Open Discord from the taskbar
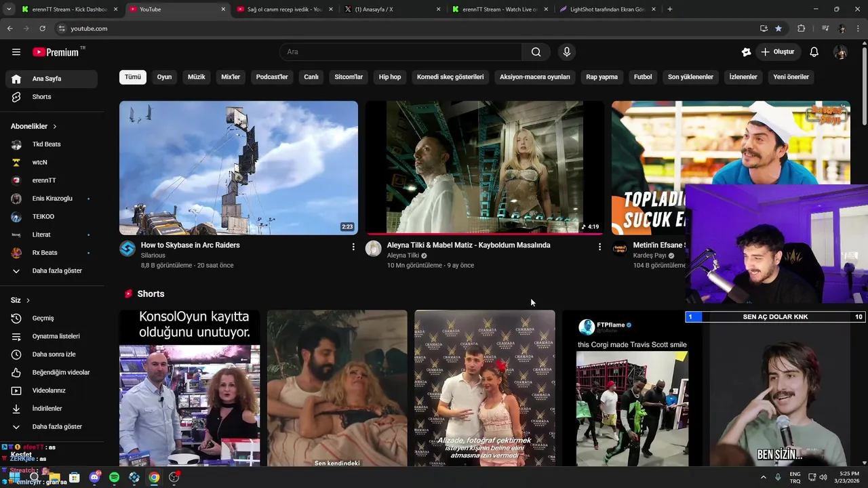 94,477
